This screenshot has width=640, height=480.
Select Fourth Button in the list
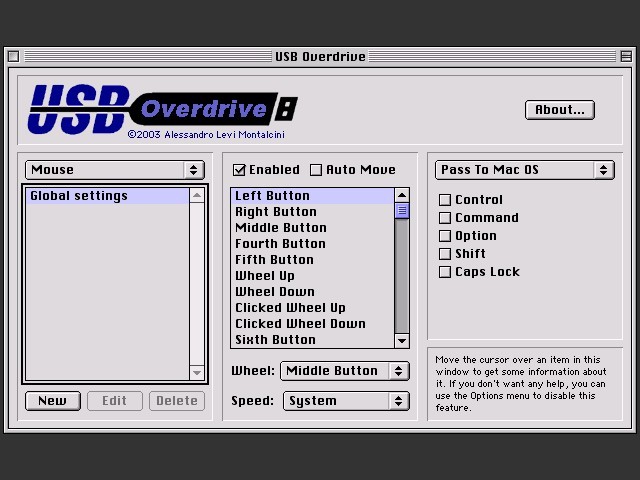point(313,244)
